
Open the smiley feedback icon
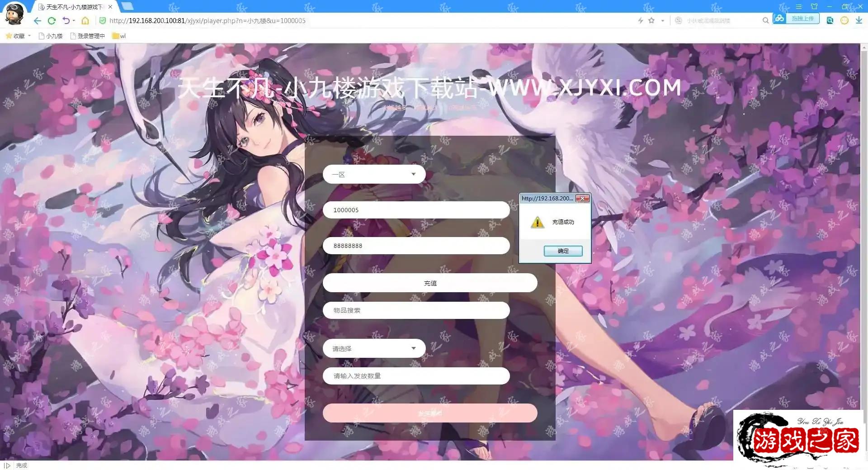[844, 20]
